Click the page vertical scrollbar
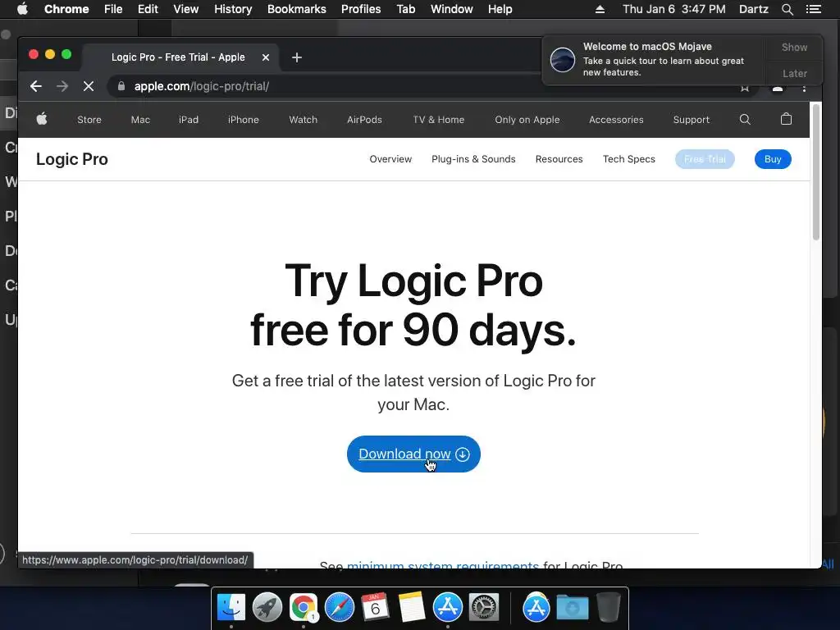 pos(816,172)
